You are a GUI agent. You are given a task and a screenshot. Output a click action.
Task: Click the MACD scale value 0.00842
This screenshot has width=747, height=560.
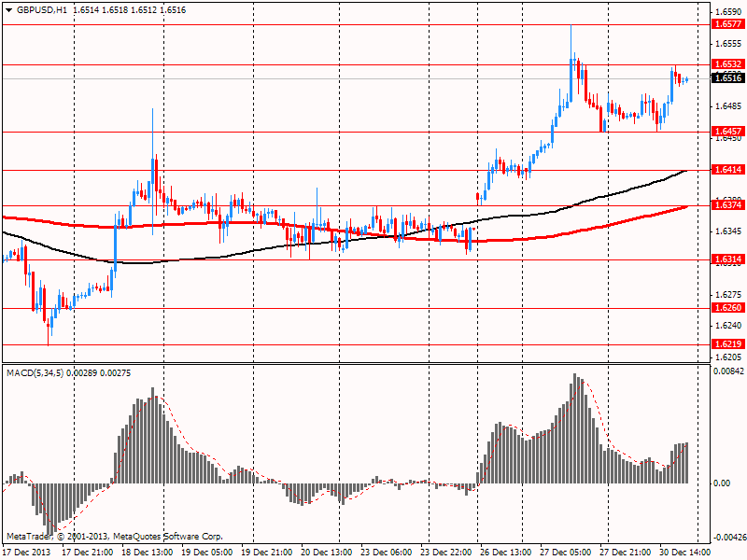pos(728,371)
